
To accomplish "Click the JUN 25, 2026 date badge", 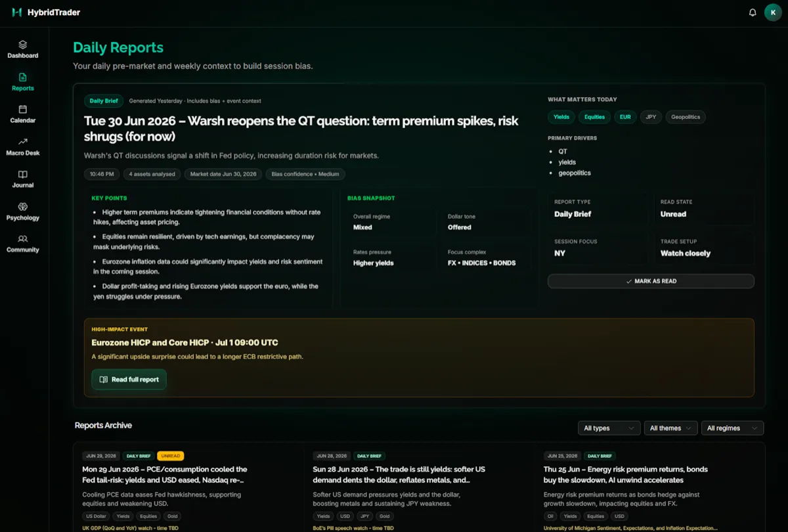I will tap(562, 456).
